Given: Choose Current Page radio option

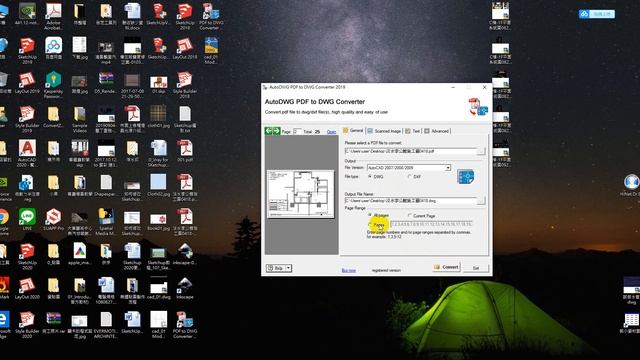Looking at the screenshot, I should tap(409, 216).
